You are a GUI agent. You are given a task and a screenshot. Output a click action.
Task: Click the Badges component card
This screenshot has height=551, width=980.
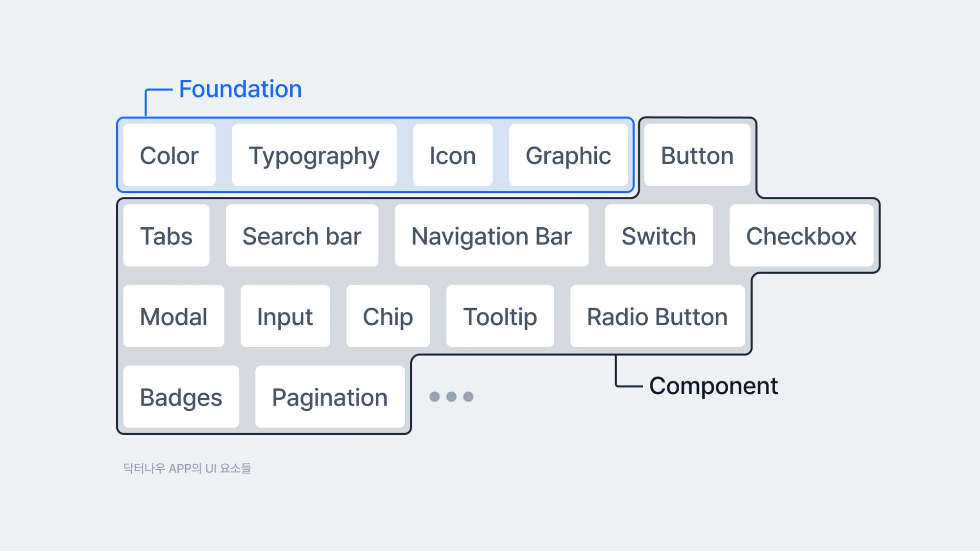pyautogui.click(x=181, y=397)
